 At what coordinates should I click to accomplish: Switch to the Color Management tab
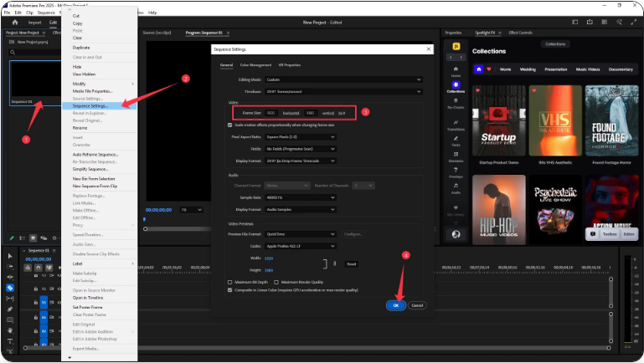255,64
